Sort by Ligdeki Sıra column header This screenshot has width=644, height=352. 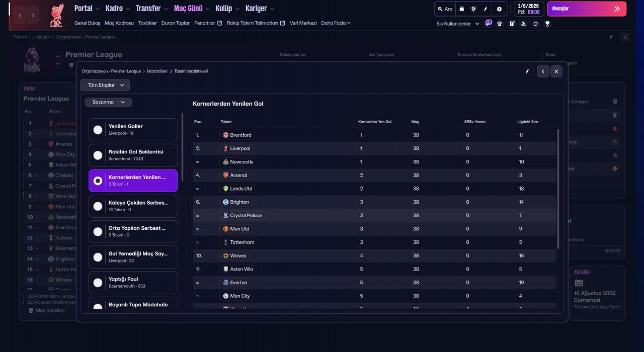tap(528, 122)
